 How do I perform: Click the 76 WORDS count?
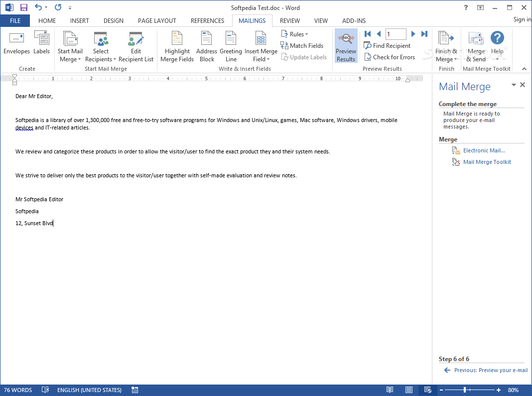[18, 390]
